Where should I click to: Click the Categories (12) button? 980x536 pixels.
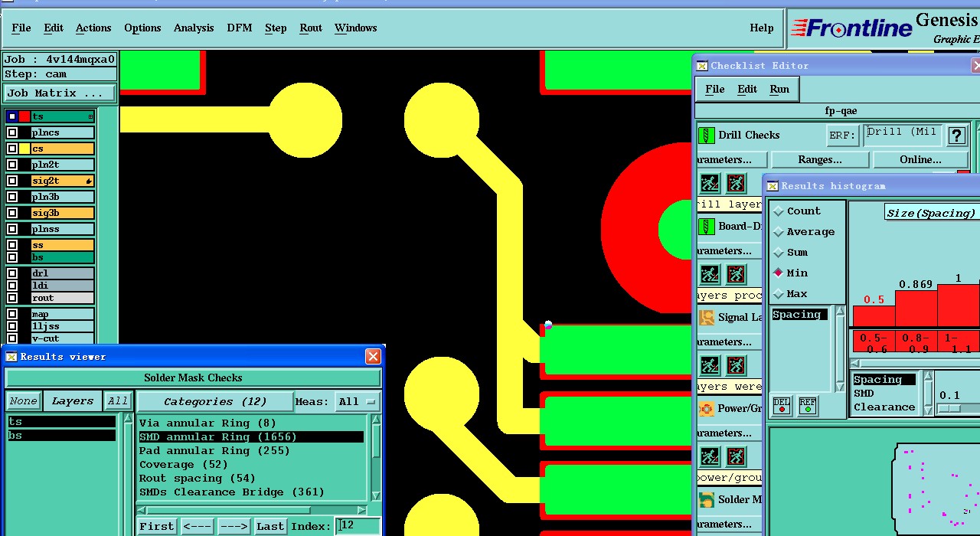215,401
